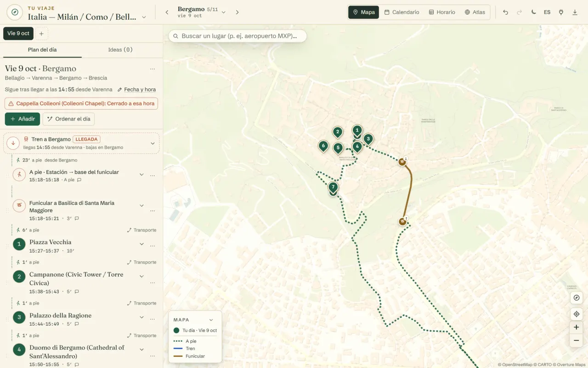Change language with the ES button

point(547,12)
